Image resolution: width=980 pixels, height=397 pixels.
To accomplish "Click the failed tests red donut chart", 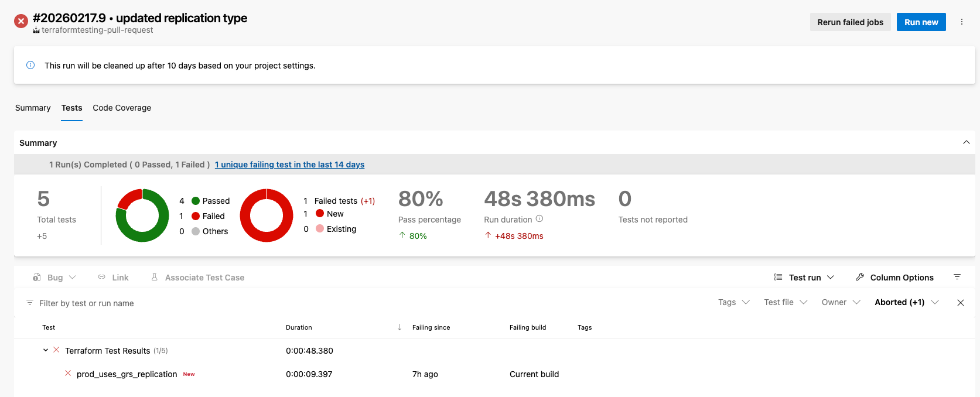I will tap(267, 215).
